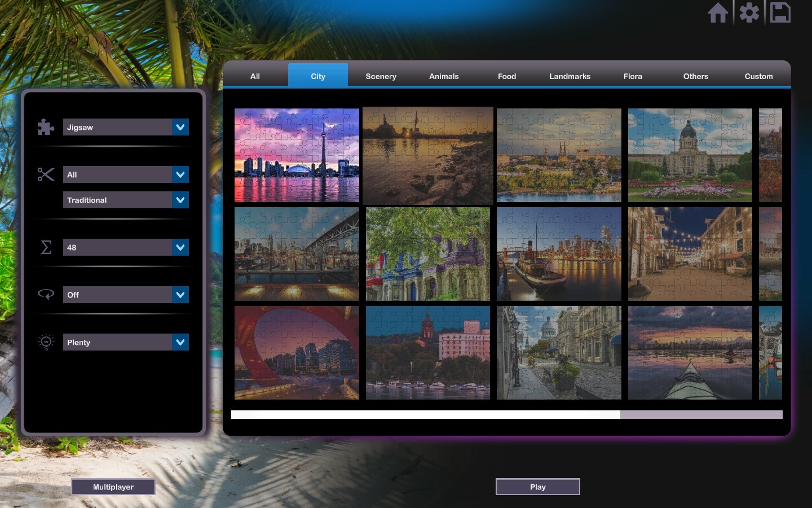The image size is (812, 508).
Task: Open the 48 piece count dropdown
Action: click(x=125, y=247)
